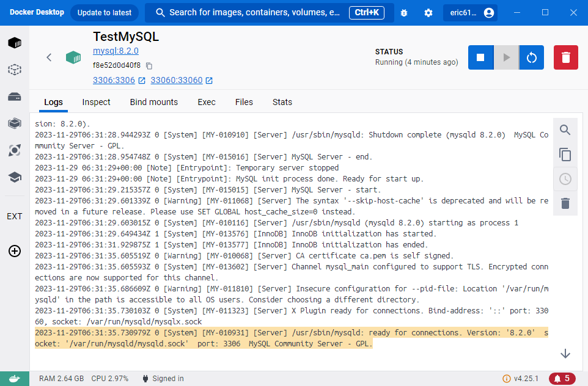Click the Docker whale engine status icon
Viewport: 588px width, 386px height.
[x=15, y=379]
